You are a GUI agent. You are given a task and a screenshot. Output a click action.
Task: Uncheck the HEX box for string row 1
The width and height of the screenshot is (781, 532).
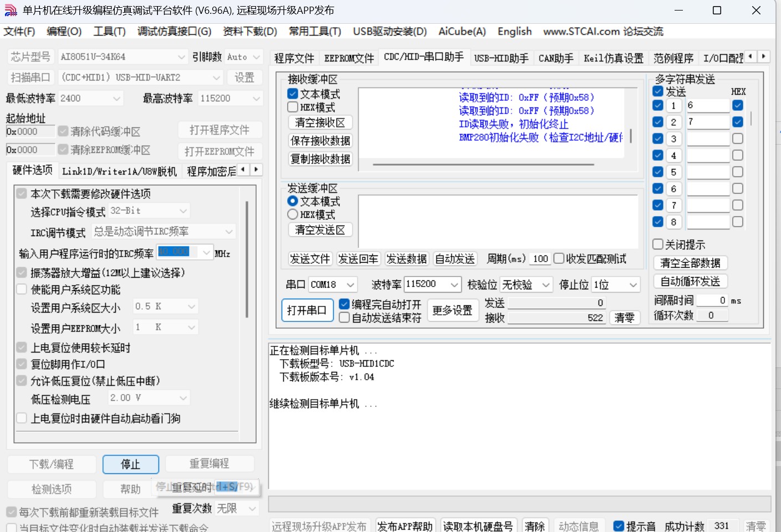pyautogui.click(x=738, y=105)
